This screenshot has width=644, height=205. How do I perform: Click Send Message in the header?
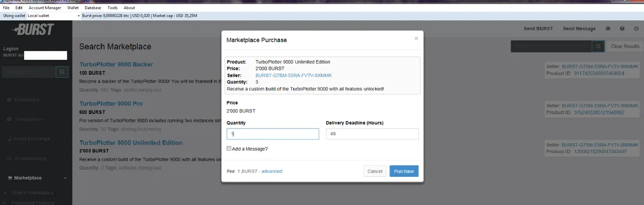(x=579, y=29)
